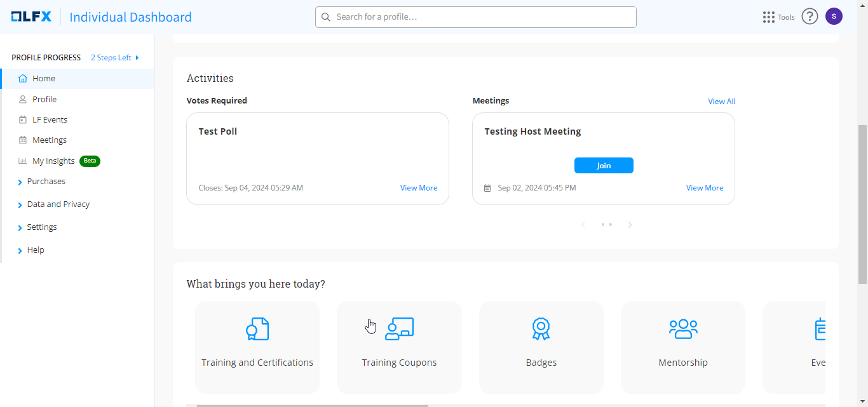The image size is (868, 407).
Task: Click the profile search field
Action: click(477, 17)
